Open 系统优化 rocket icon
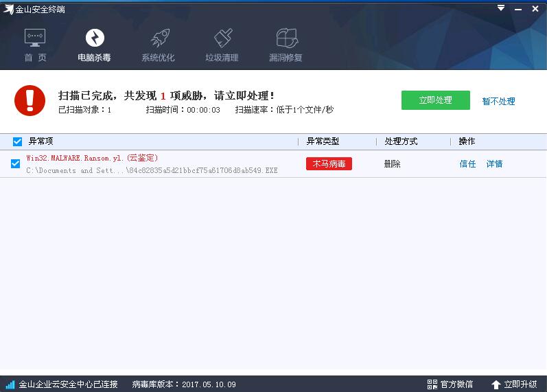This screenshot has width=547, height=392. click(160, 38)
